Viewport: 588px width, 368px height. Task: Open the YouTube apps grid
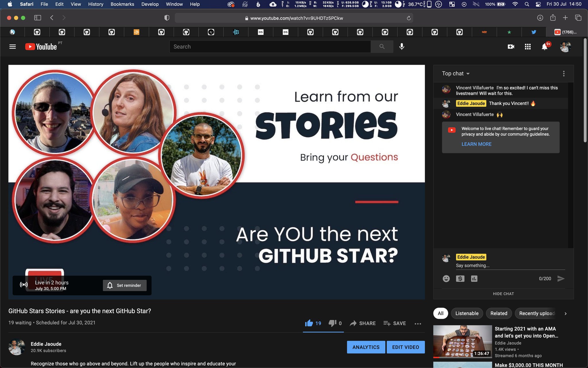528,47
